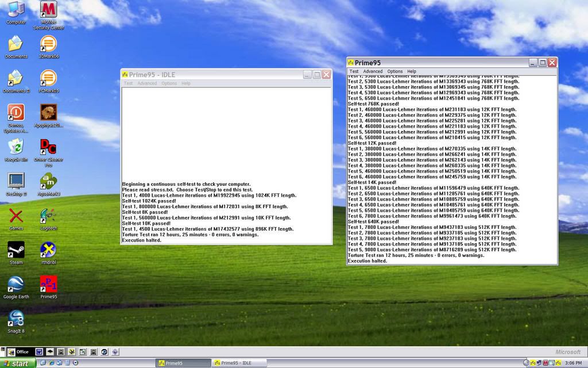The height and width of the screenshot is (368, 588).
Task: Click 'Self-test 640K passed!' line in Prime95
Action: 373,221
